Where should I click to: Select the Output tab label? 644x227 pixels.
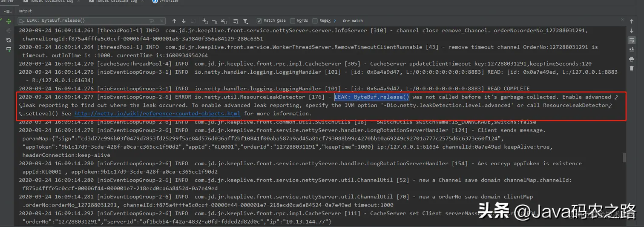(x=25, y=11)
